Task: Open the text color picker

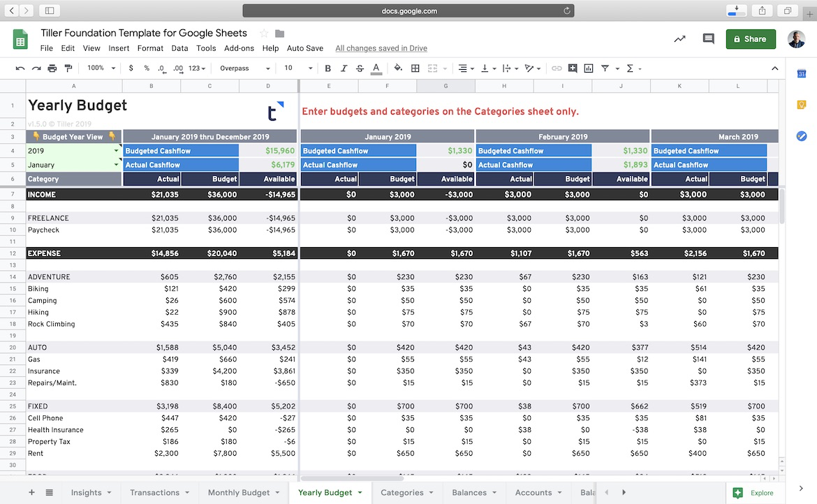Action: pyautogui.click(x=376, y=68)
